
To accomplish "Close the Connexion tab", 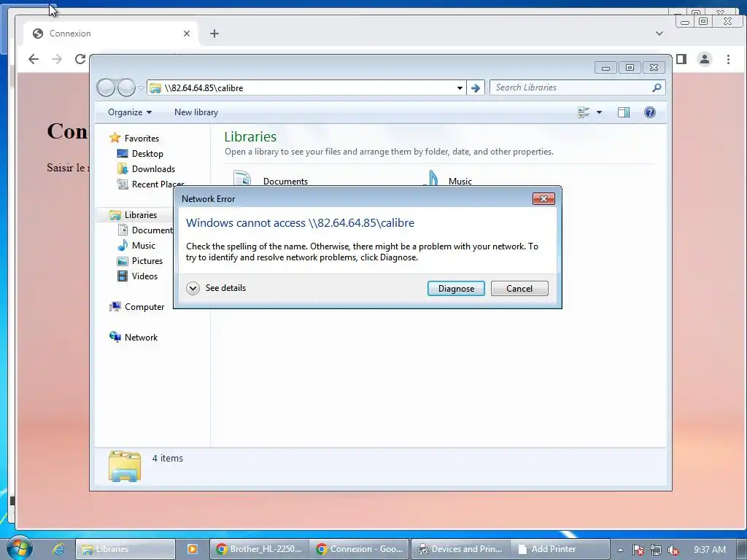I will pyautogui.click(x=187, y=34).
